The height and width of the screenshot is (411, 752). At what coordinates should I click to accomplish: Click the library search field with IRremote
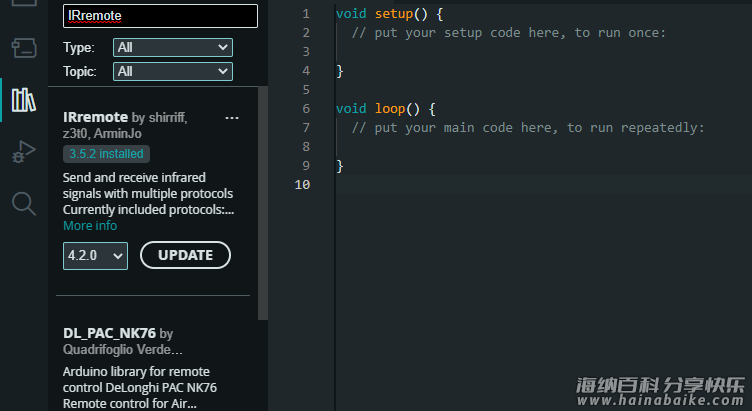(x=160, y=16)
